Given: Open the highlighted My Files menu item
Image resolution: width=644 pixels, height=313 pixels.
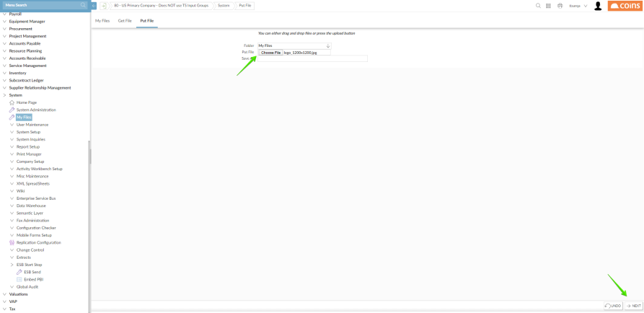Looking at the screenshot, I should click(24, 117).
